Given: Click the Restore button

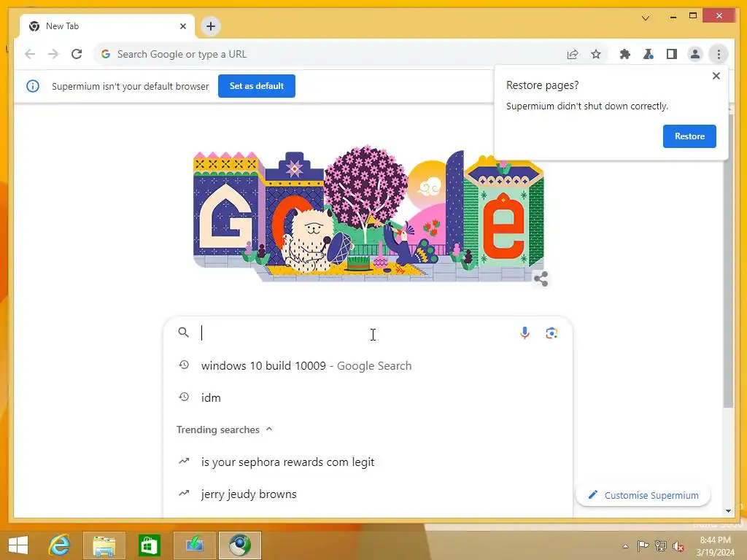Looking at the screenshot, I should [x=689, y=136].
